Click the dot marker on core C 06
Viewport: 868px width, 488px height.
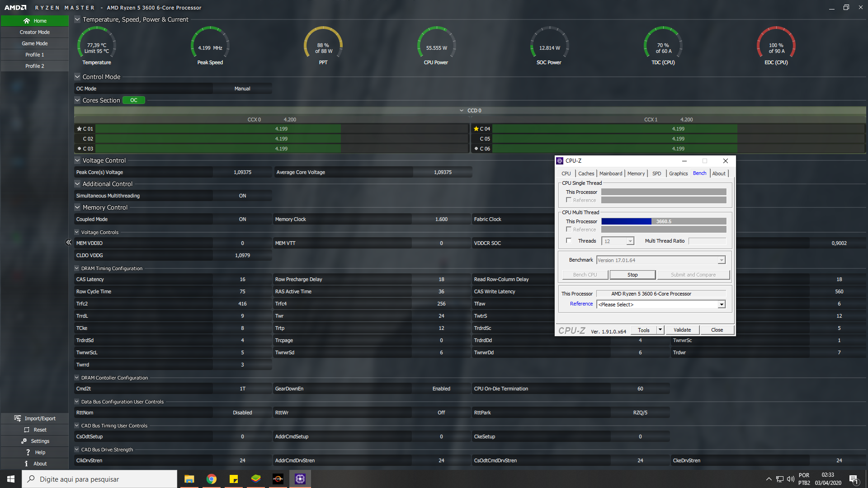coord(476,149)
